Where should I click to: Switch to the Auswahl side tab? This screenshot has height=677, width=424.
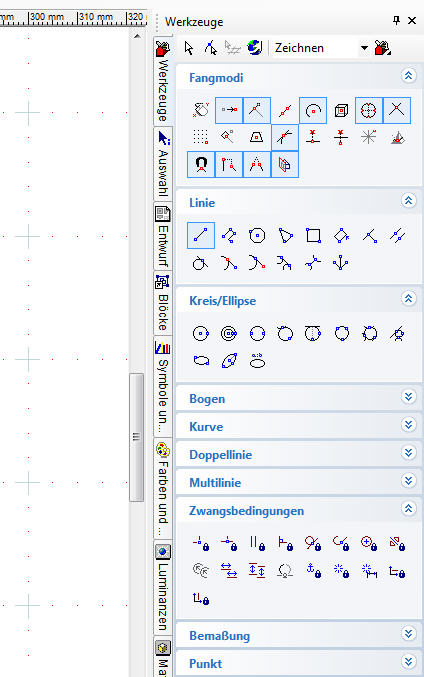click(163, 163)
